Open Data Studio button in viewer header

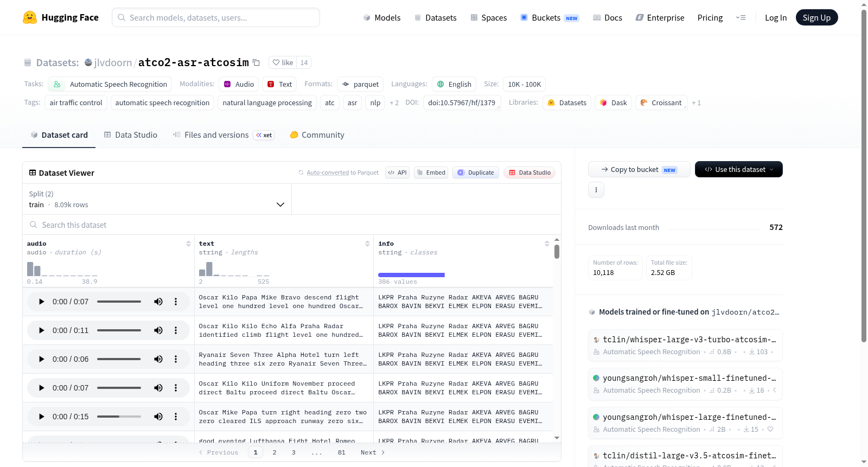click(x=529, y=172)
